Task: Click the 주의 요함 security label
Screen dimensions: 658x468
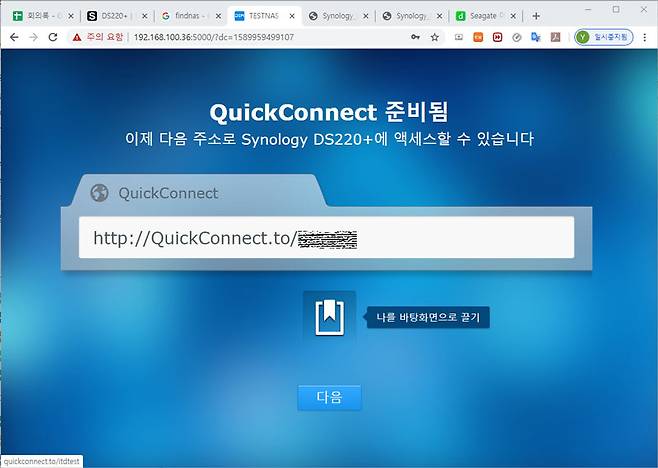Action: 105,37
